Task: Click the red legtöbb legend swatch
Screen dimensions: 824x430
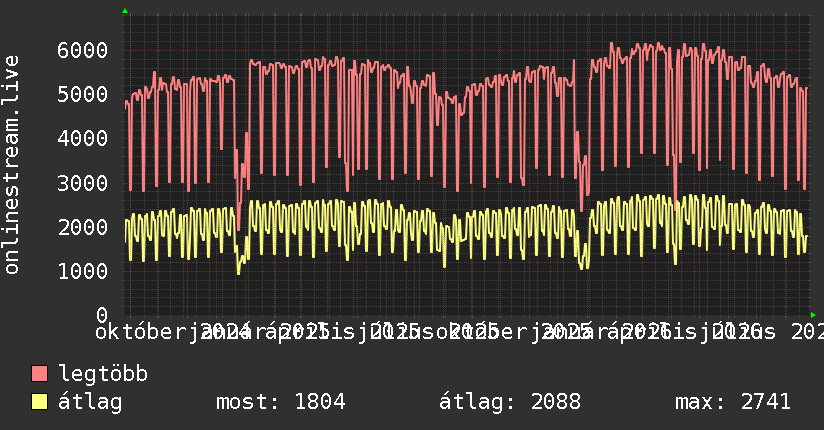Action: click(x=39, y=374)
